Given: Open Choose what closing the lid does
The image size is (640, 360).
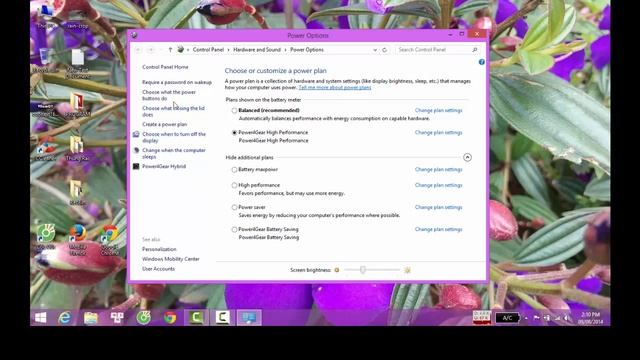Looking at the screenshot, I should point(173,111).
